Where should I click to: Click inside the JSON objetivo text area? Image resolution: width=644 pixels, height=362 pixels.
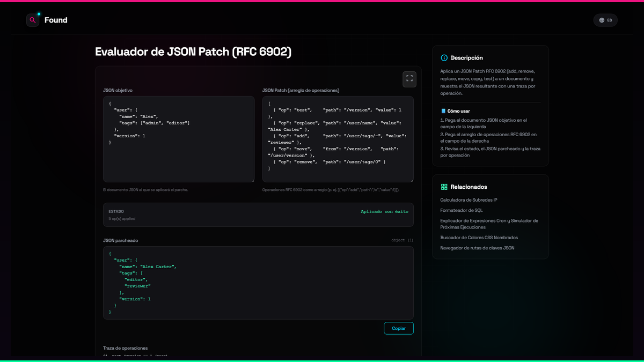pyautogui.click(x=179, y=139)
